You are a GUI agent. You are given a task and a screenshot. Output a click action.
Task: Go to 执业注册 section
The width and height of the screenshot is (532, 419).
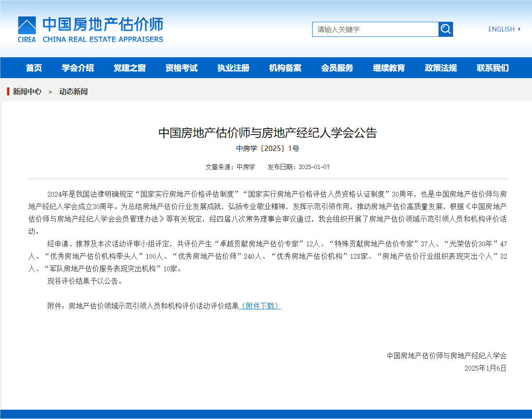(233, 68)
